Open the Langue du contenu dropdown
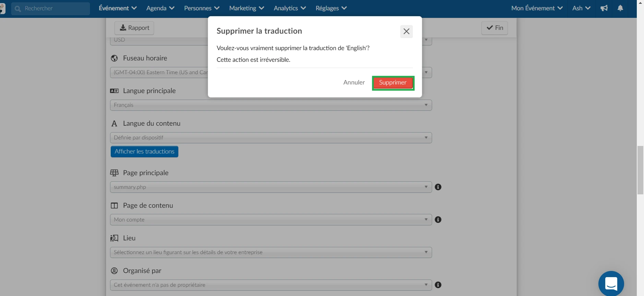Image resolution: width=644 pixels, height=296 pixels. [x=271, y=138]
